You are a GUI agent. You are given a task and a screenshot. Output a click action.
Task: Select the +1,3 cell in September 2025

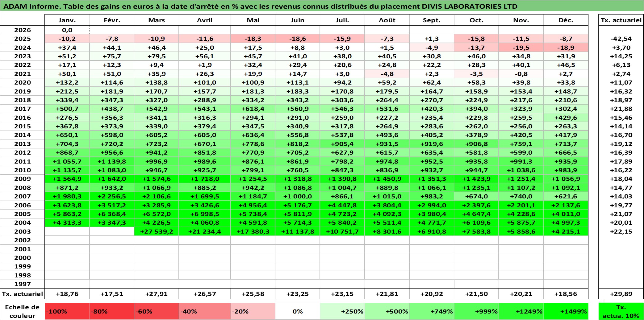pos(432,39)
